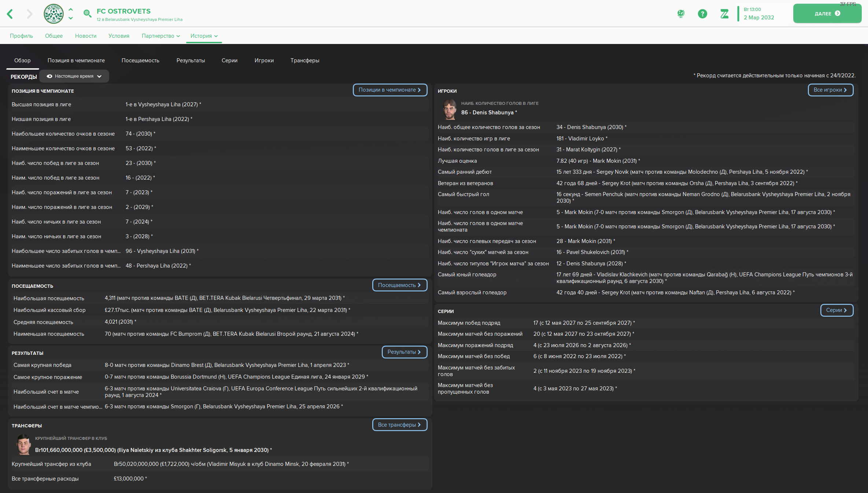Select the Трансферы subtab
The width and height of the screenshot is (868, 493).
305,60
